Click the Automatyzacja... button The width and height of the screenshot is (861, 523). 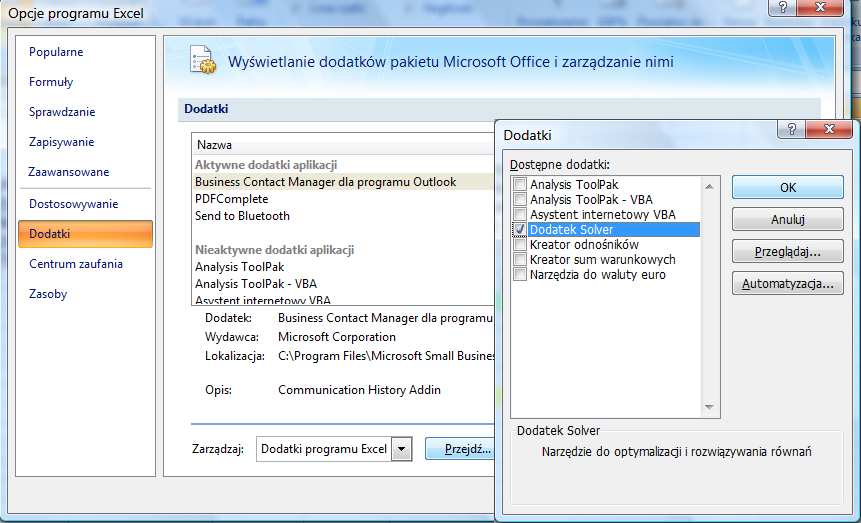click(x=787, y=283)
